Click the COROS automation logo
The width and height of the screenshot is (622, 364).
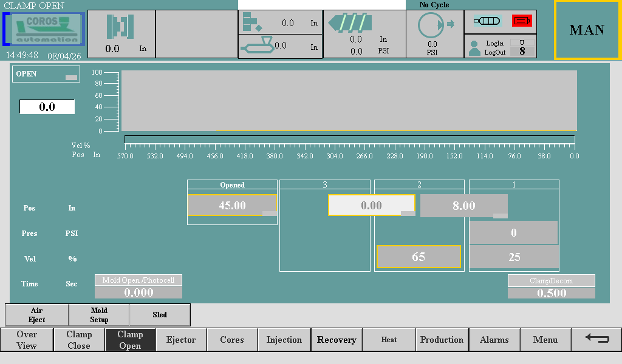(44, 29)
